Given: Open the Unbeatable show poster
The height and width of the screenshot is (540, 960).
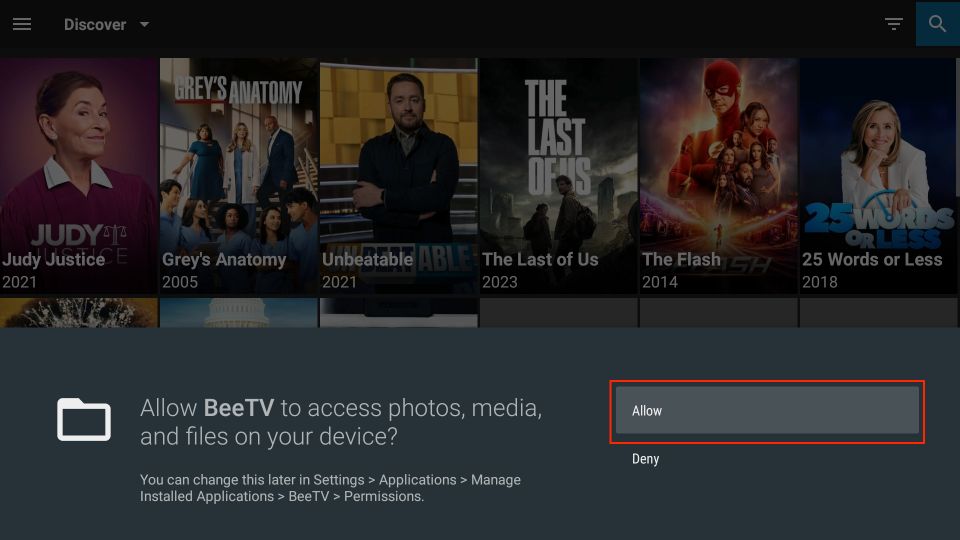Looking at the screenshot, I should coord(399,176).
